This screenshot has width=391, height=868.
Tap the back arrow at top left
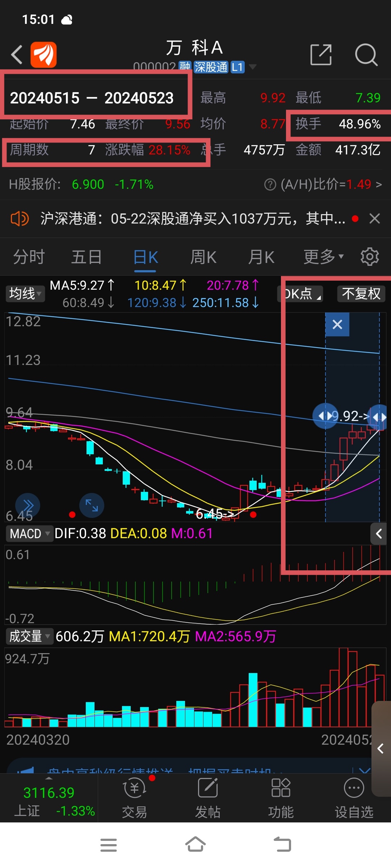[x=17, y=55]
